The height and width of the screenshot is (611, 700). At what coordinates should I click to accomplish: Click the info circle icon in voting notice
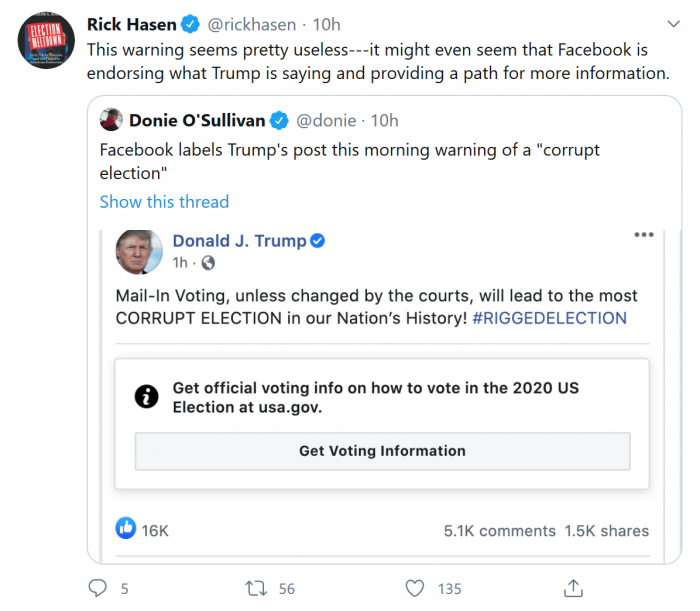tap(147, 397)
